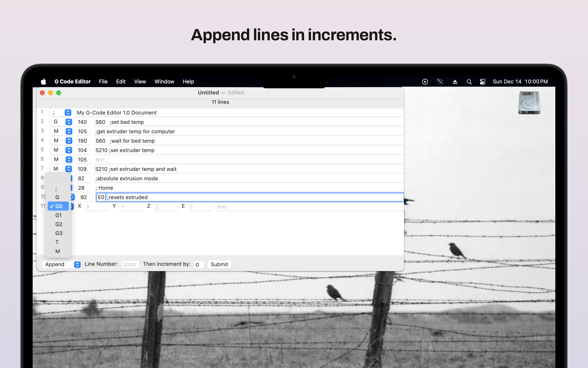Open line 5 M command dropdown
Viewport: 588px width, 368px height.
(62, 150)
